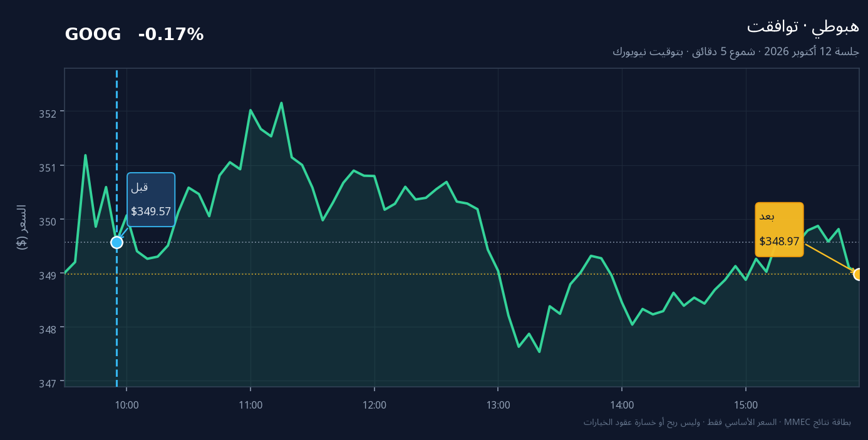Click the GOOG ticker symbol

(x=93, y=34)
